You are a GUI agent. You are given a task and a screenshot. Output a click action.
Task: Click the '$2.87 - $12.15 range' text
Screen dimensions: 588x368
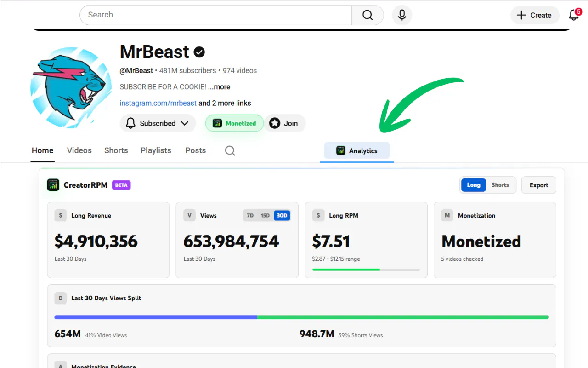336,259
